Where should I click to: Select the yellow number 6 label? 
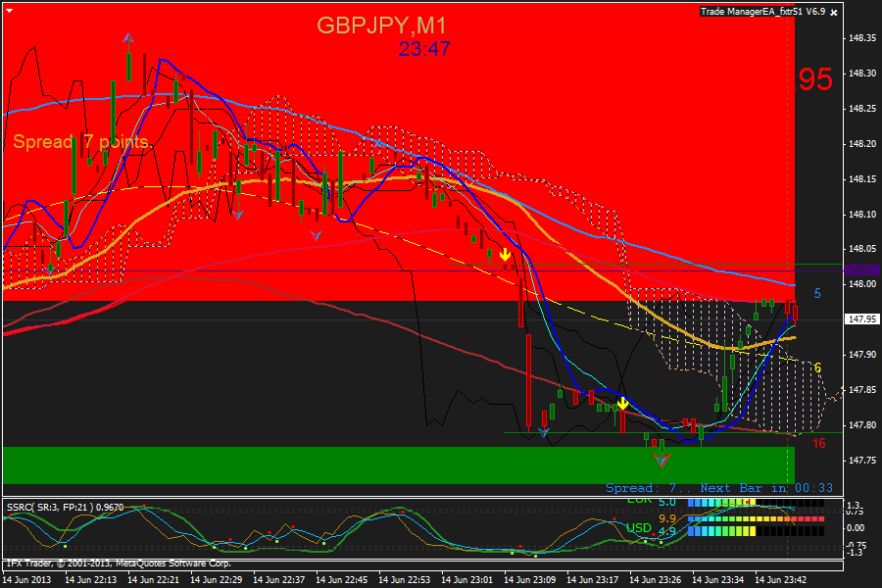[817, 367]
